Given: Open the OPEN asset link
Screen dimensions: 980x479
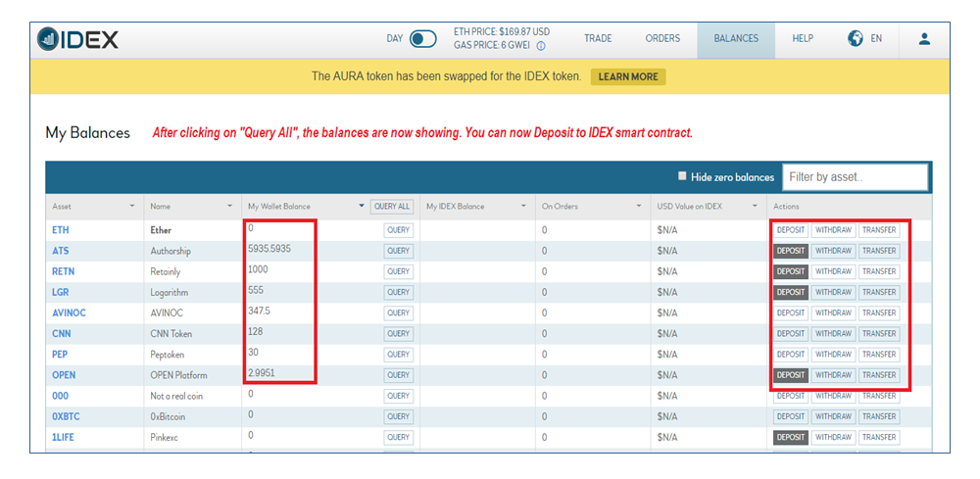Looking at the screenshot, I should tap(64, 375).
